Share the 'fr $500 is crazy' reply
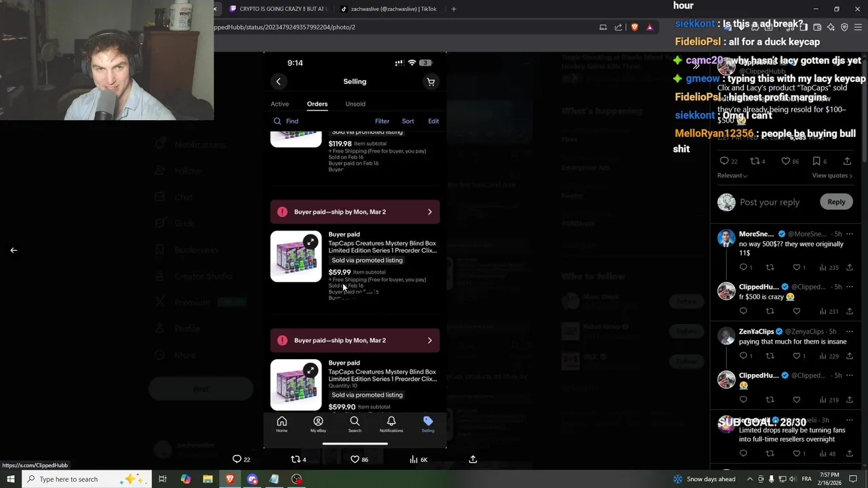Viewport: 868px width, 488px height. coord(849,311)
